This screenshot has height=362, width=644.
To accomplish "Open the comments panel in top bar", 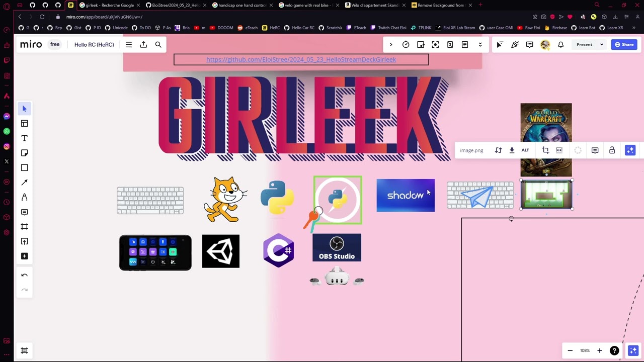I will point(529,45).
